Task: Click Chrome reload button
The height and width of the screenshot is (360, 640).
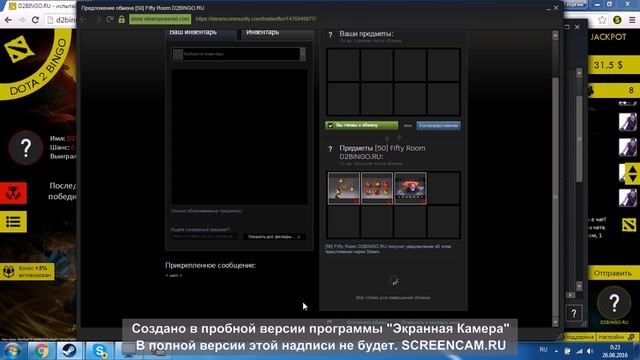Action: tap(36, 20)
